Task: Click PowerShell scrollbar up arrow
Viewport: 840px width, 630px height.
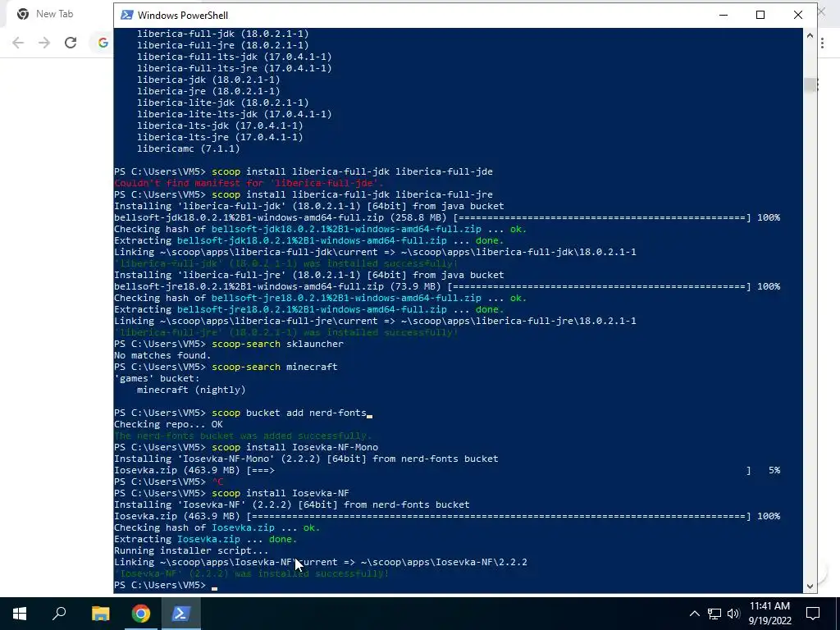Action: tap(810, 35)
